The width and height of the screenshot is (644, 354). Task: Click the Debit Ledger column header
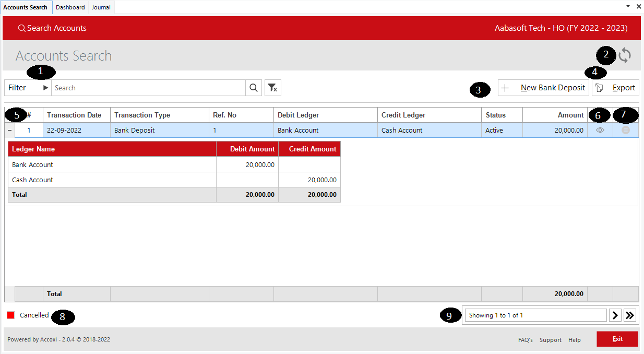tap(326, 115)
